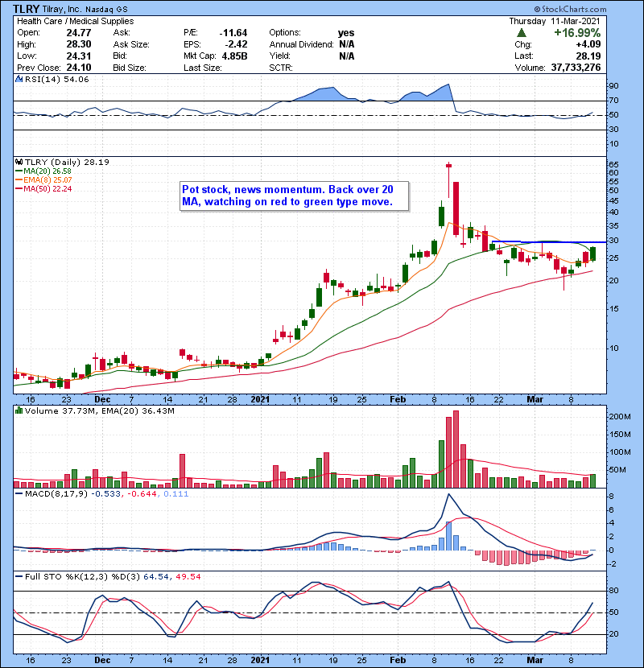The height and width of the screenshot is (668, 644).
Task: Click the Mar label on the price chart date axis
Action: [535, 399]
